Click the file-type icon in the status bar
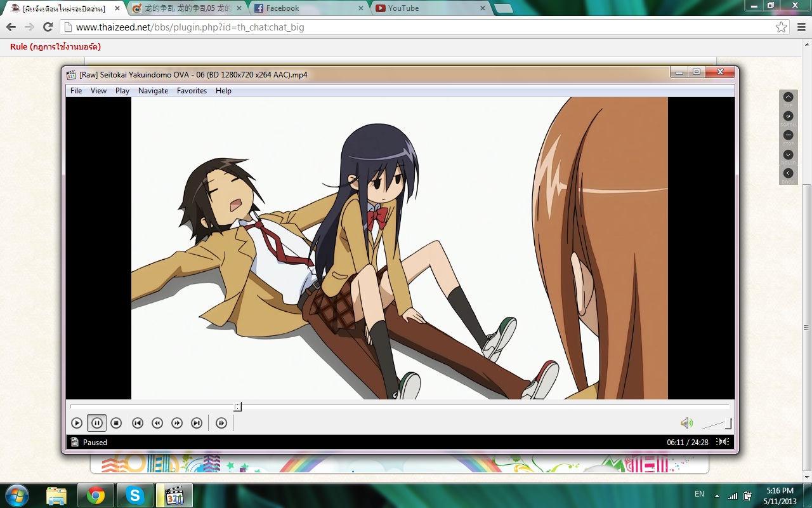This screenshot has height=508, width=812. pos(75,442)
